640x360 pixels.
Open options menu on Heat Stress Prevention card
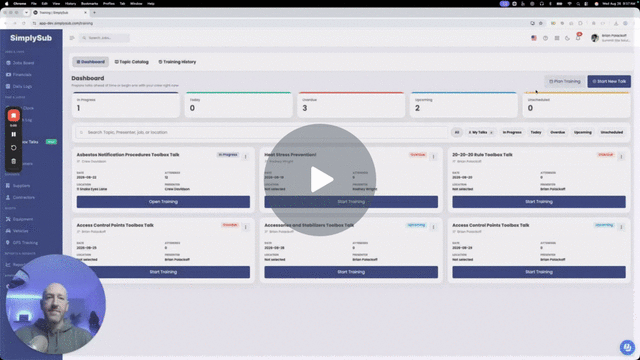pos(433,157)
